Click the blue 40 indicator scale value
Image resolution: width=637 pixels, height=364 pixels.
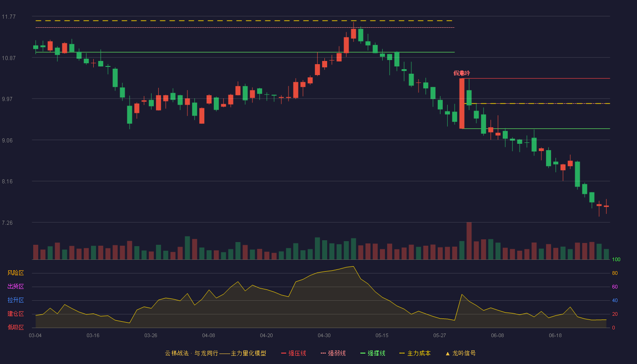(x=615, y=301)
